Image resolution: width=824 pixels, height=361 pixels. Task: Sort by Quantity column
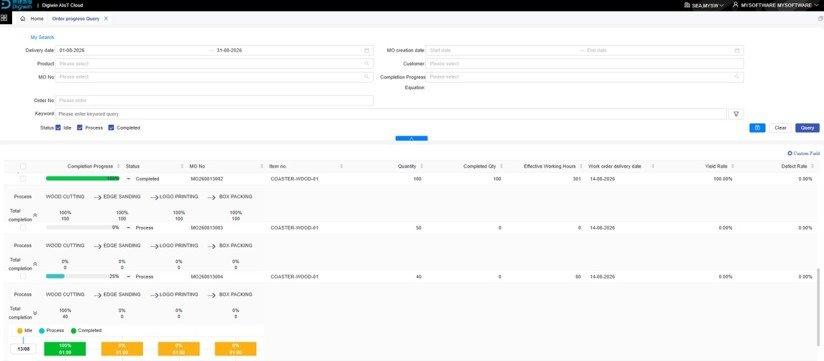point(421,167)
